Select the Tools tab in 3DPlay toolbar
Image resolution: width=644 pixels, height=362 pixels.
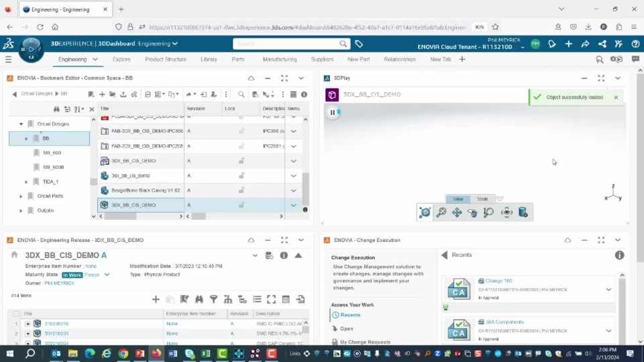[x=482, y=199]
